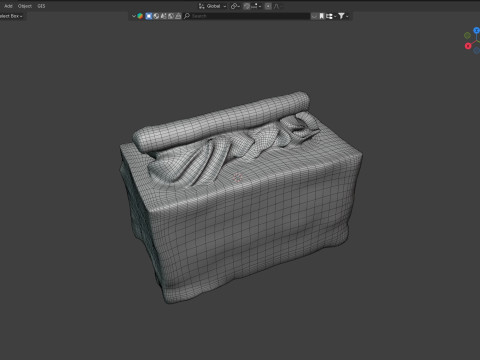Open the Object menu
This screenshot has width=480, height=360.
pyautogui.click(x=25, y=6)
